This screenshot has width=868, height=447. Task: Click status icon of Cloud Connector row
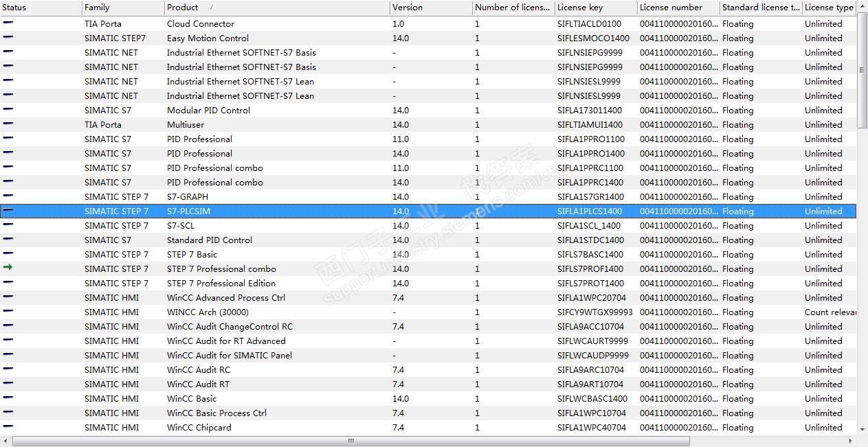click(8, 23)
